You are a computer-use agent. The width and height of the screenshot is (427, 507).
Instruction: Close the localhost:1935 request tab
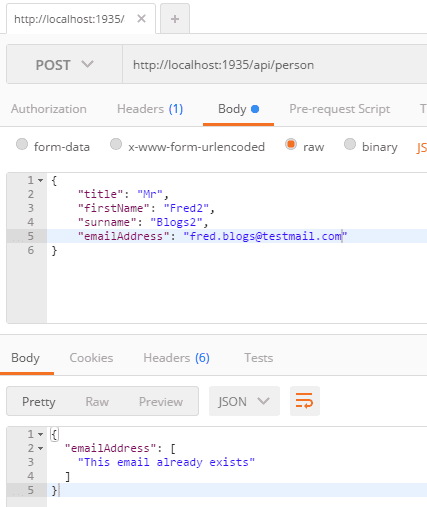point(141,19)
